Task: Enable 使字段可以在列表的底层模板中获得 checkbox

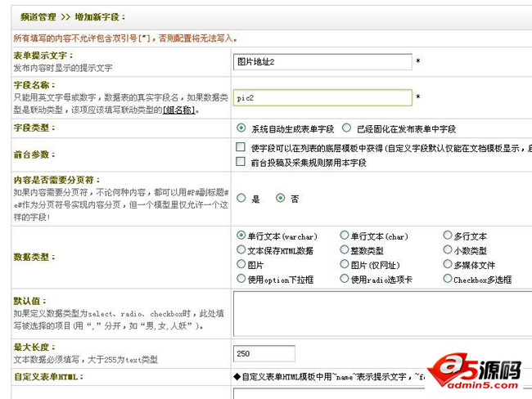Action: point(240,147)
